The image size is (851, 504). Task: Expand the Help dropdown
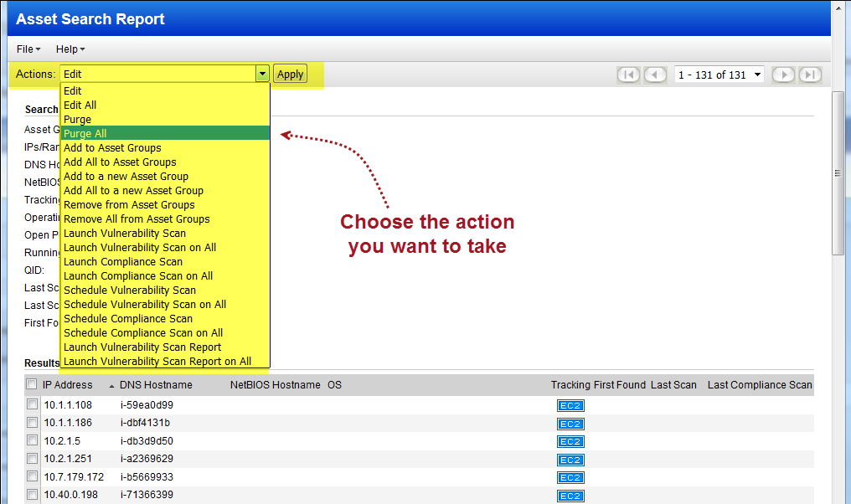pyautogui.click(x=70, y=49)
